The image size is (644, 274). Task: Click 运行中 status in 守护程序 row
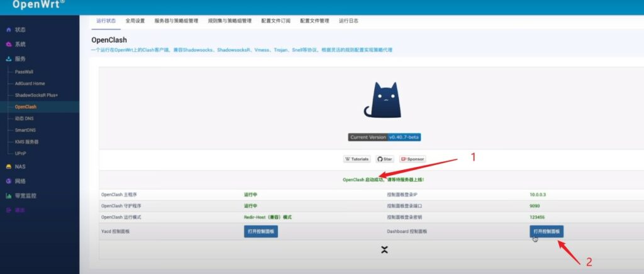click(x=250, y=206)
